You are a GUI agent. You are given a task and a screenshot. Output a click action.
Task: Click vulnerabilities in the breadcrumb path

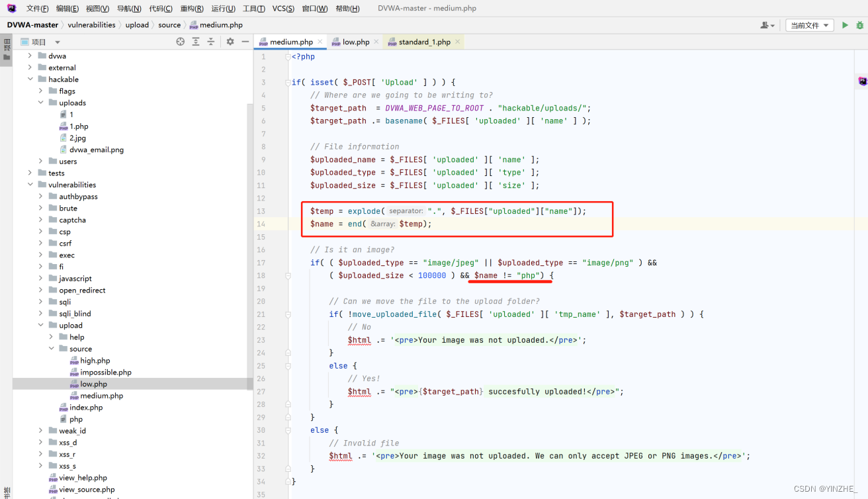pos(91,25)
